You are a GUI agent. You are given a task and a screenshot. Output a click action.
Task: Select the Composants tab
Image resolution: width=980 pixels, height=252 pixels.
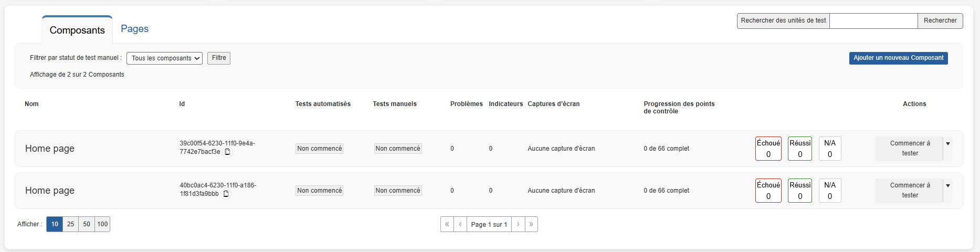(77, 30)
